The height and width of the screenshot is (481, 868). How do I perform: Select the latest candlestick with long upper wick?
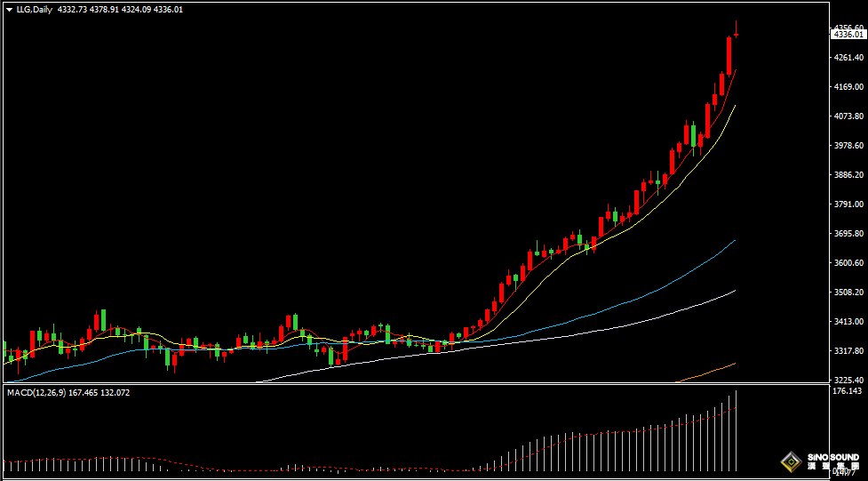coord(737,33)
